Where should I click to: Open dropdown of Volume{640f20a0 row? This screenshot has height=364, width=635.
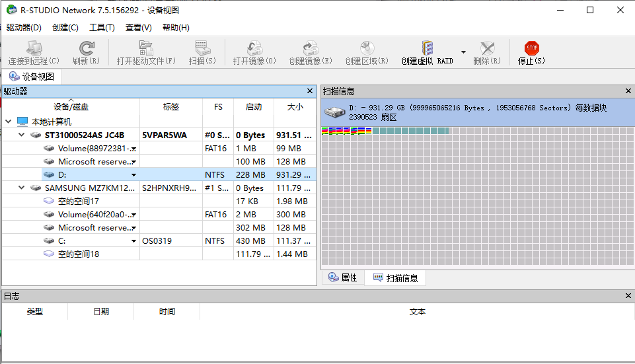point(133,215)
